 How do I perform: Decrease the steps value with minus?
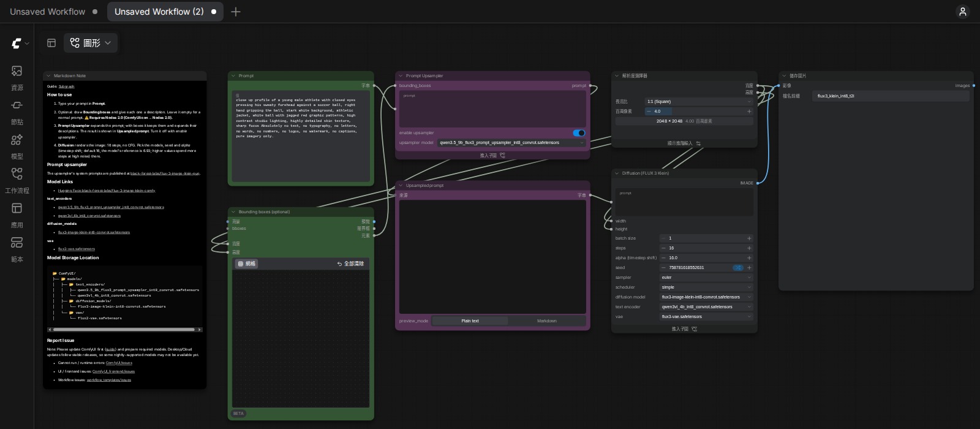[x=663, y=248]
